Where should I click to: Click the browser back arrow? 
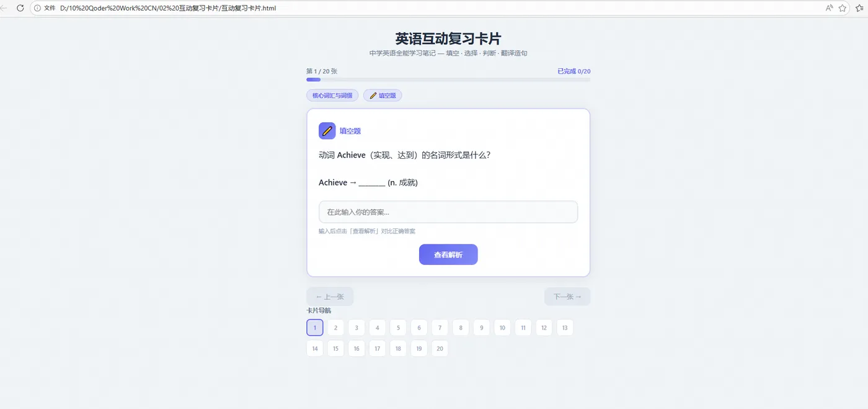click(4, 8)
